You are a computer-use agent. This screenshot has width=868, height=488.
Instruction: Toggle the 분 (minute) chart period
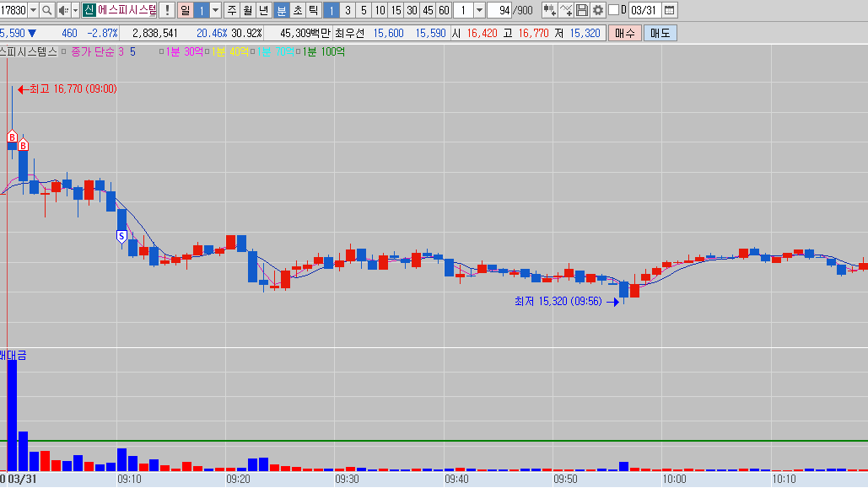(282, 10)
